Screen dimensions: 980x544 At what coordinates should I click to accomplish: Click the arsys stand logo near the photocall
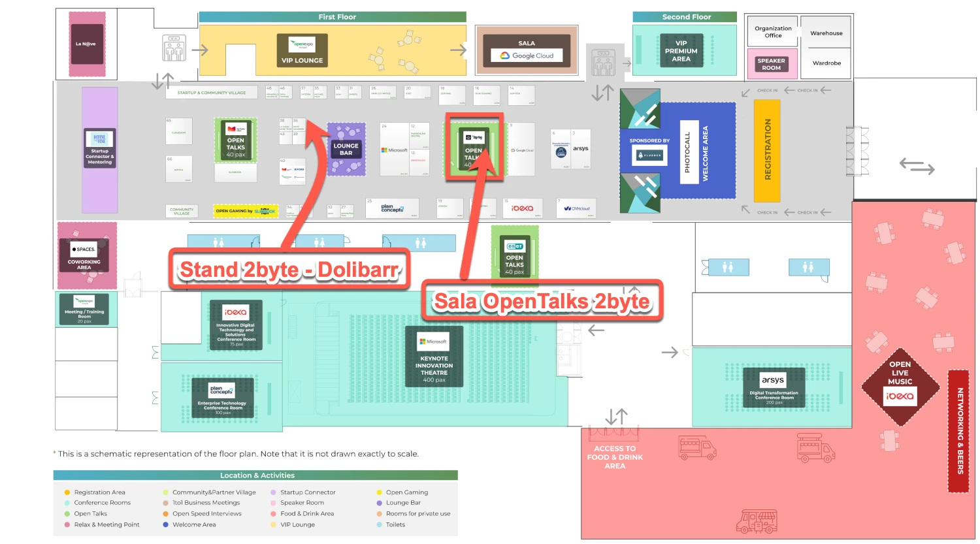pos(580,149)
